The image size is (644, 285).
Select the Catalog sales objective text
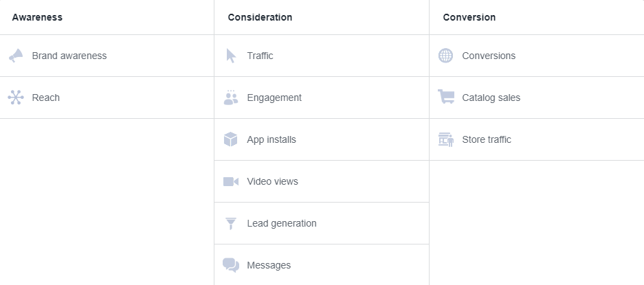pos(491,98)
